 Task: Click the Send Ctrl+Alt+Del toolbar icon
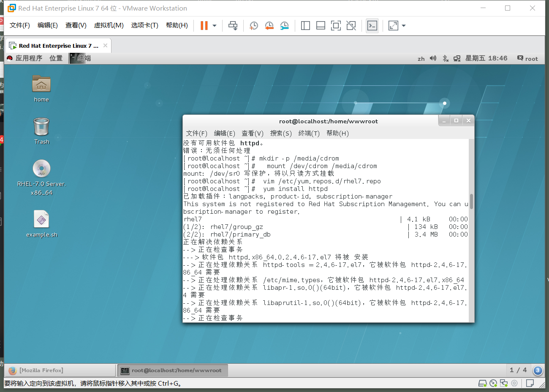233,26
